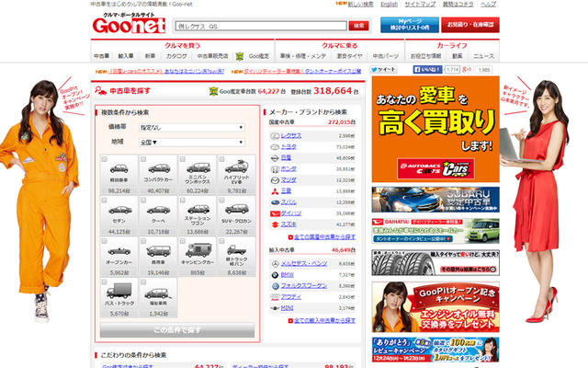Open 車検・修理・メンテ in the navigation
This screenshot has height=368, width=588.
(303, 56)
